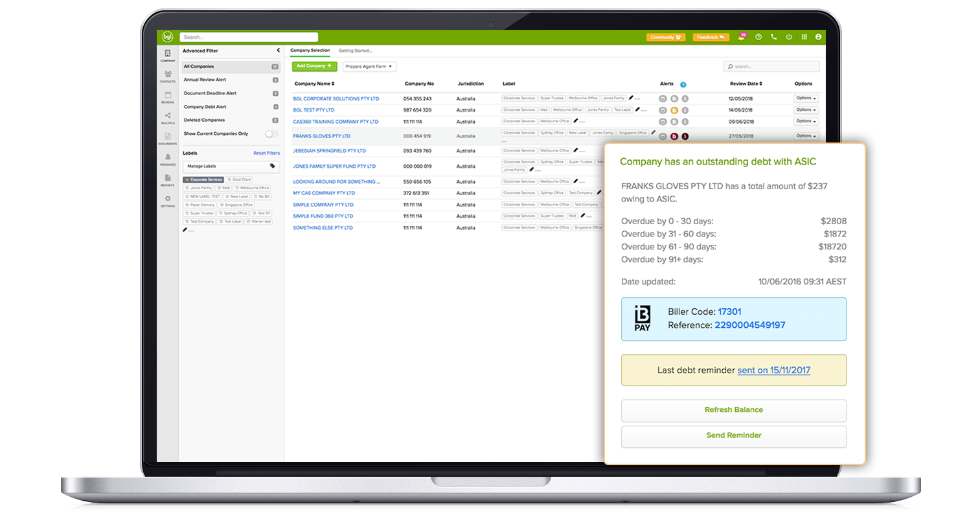The width and height of the screenshot is (980, 513).
Task: Click the Send Reminder button
Action: (733, 435)
